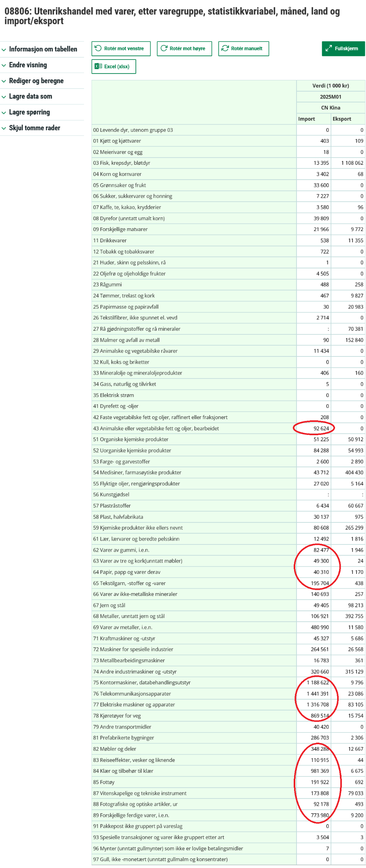366x868 pixels.
Task: Expand Lagre data som options
Action: (42, 96)
